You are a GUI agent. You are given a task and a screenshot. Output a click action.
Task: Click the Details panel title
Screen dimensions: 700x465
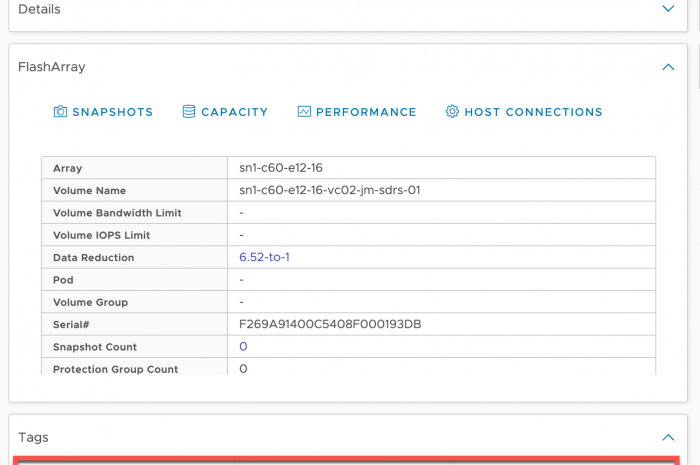click(39, 9)
